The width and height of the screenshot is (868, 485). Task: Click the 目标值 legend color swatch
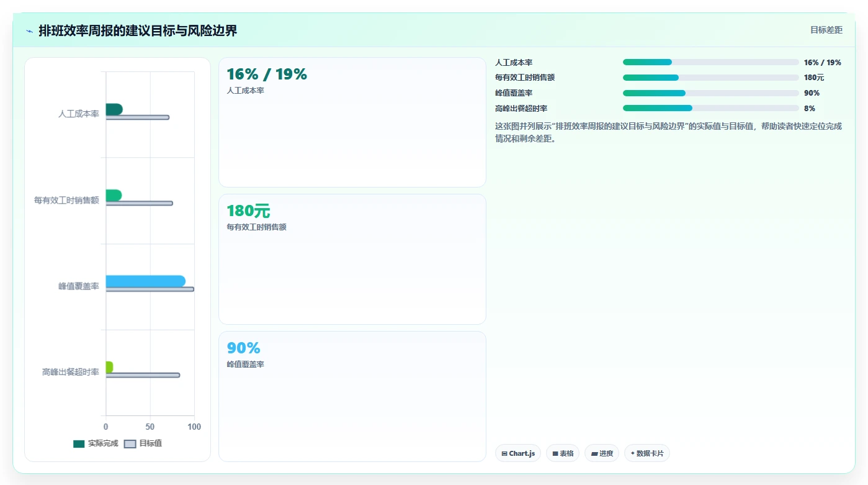(x=130, y=443)
